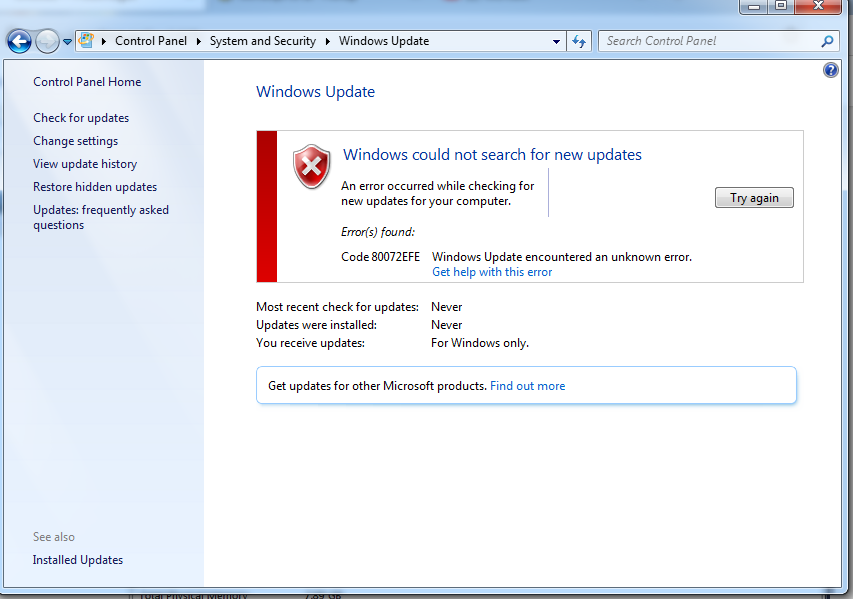Open View update history
This screenshot has width=853, height=599.
[x=85, y=164]
